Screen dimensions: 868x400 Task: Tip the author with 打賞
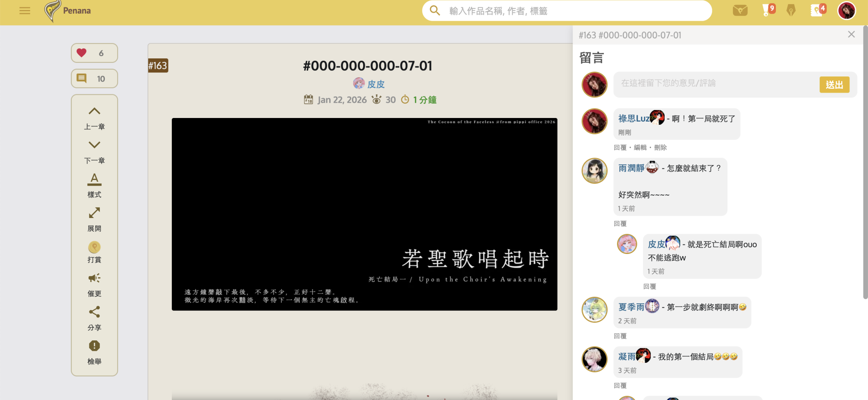tap(94, 252)
